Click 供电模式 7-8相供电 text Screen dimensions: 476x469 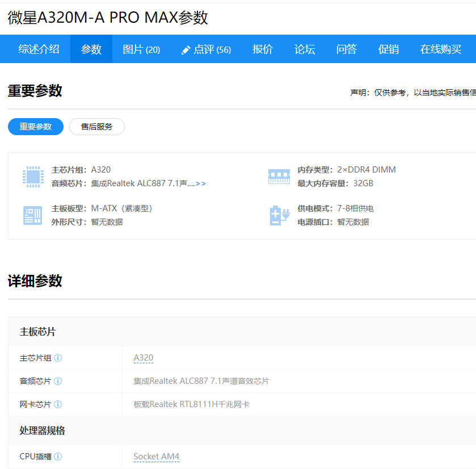click(336, 208)
